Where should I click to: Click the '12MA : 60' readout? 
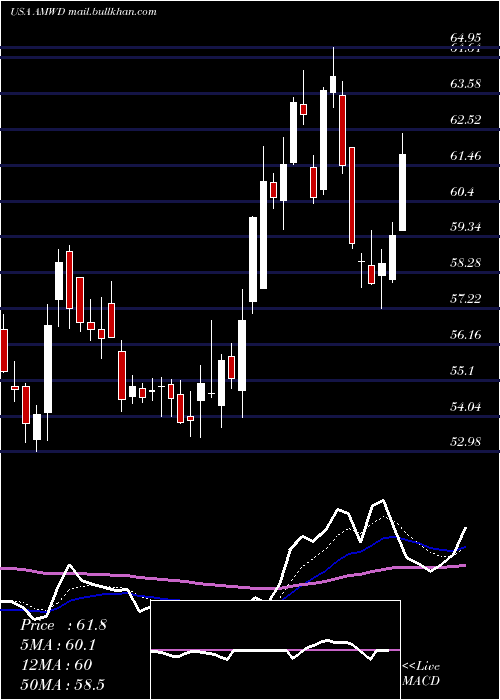click(56, 665)
